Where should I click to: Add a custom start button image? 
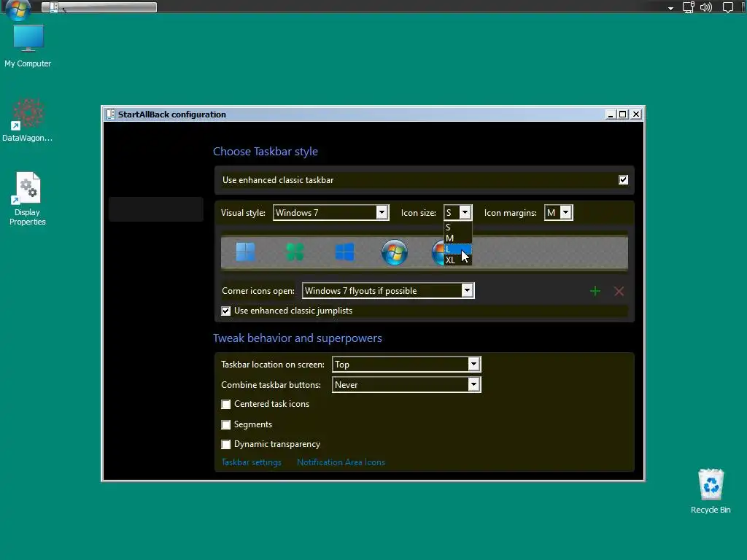coord(595,291)
